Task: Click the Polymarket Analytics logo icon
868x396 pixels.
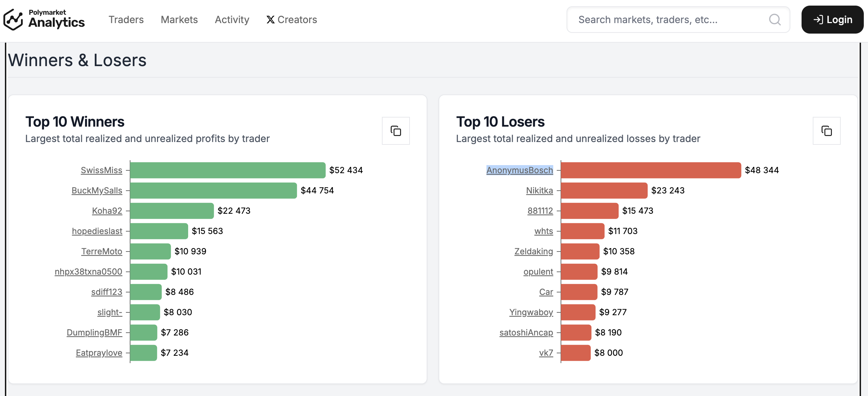Action: click(x=13, y=20)
